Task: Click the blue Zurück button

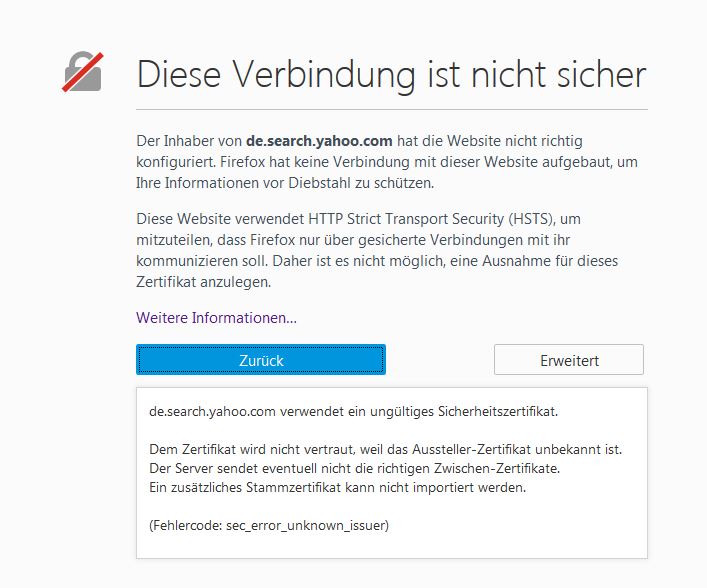Action: pos(261,360)
